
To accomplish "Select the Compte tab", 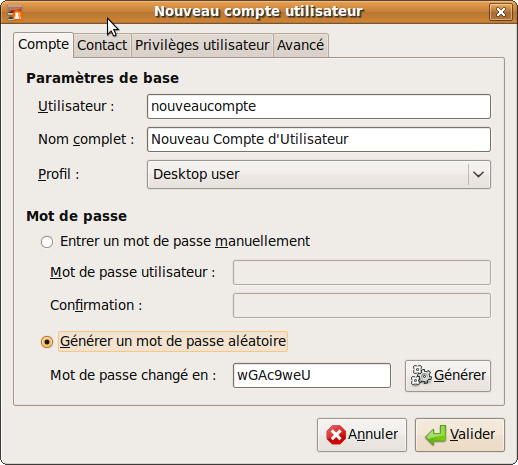I will click(43, 44).
